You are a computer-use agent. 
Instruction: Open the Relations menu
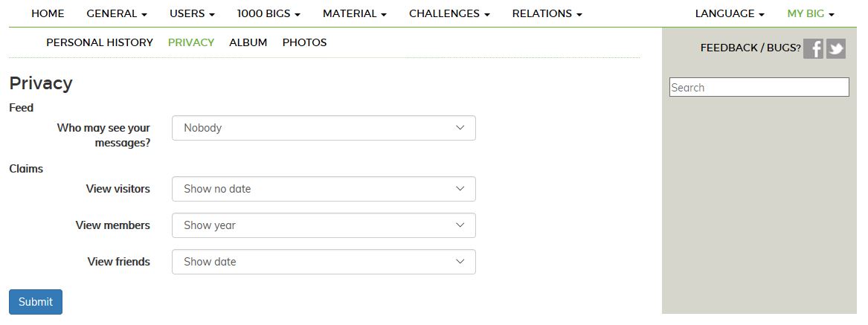(547, 13)
